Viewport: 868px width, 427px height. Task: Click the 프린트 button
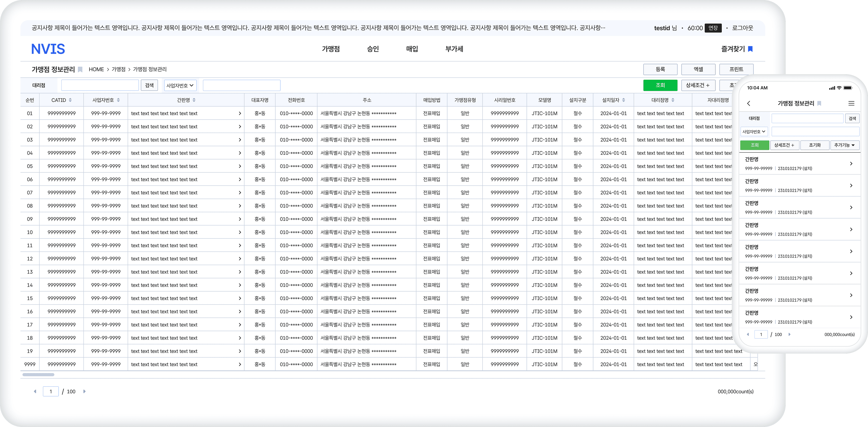tap(736, 69)
